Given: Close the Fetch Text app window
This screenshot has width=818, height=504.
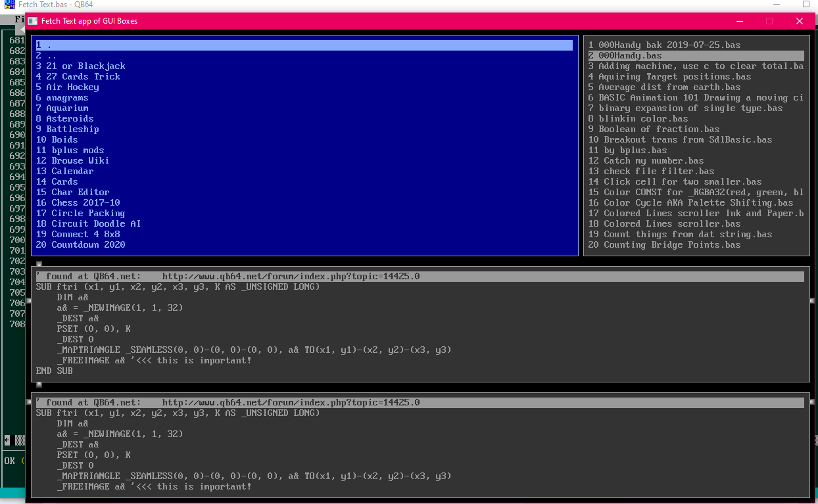Looking at the screenshot, I should [800, 21].
